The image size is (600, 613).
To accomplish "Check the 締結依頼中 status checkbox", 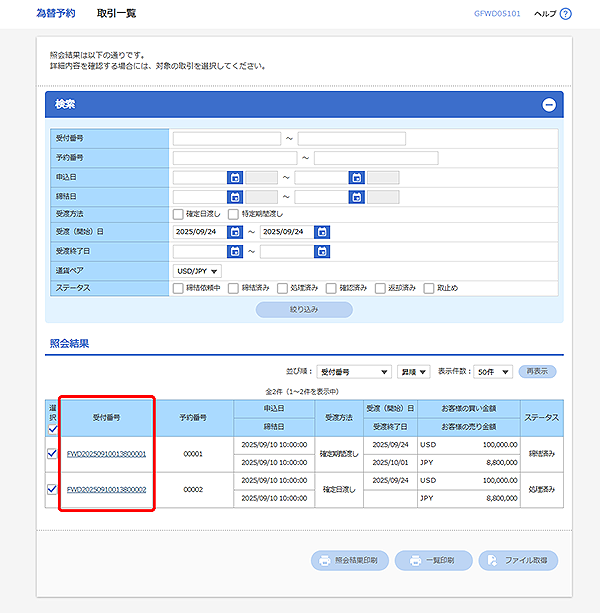I will tap(178, 289).
